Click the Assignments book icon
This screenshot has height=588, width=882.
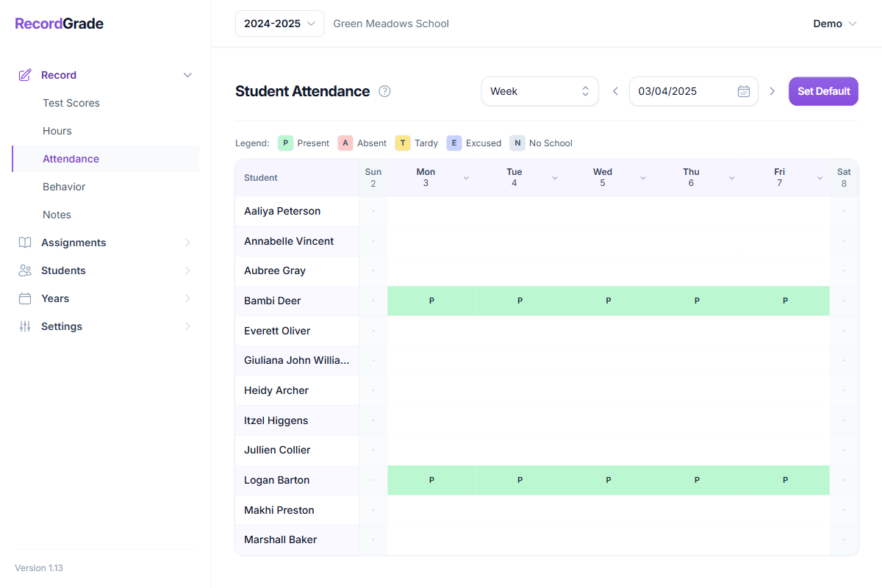coord(25,243)
